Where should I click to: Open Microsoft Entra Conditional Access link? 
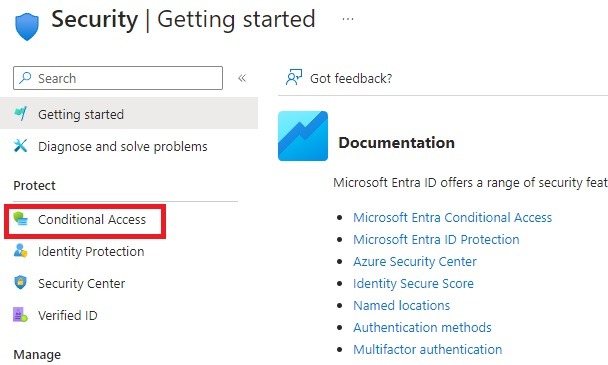(453, 218)
